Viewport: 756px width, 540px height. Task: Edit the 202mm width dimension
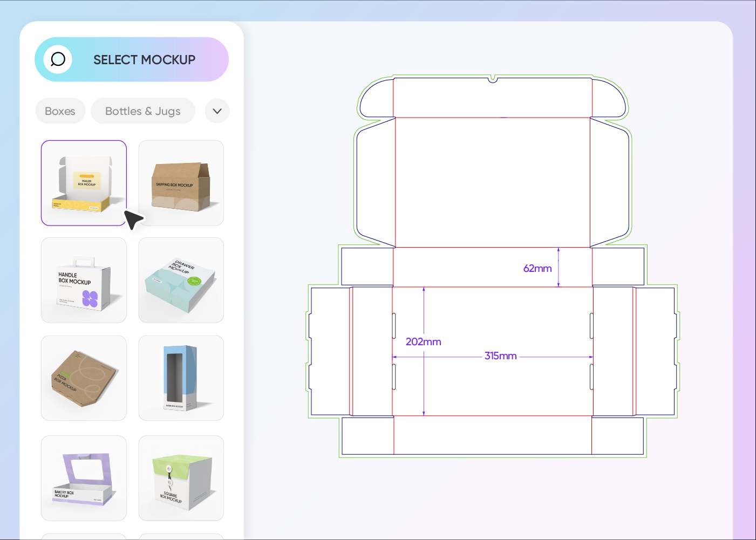[x=424, y=341]
